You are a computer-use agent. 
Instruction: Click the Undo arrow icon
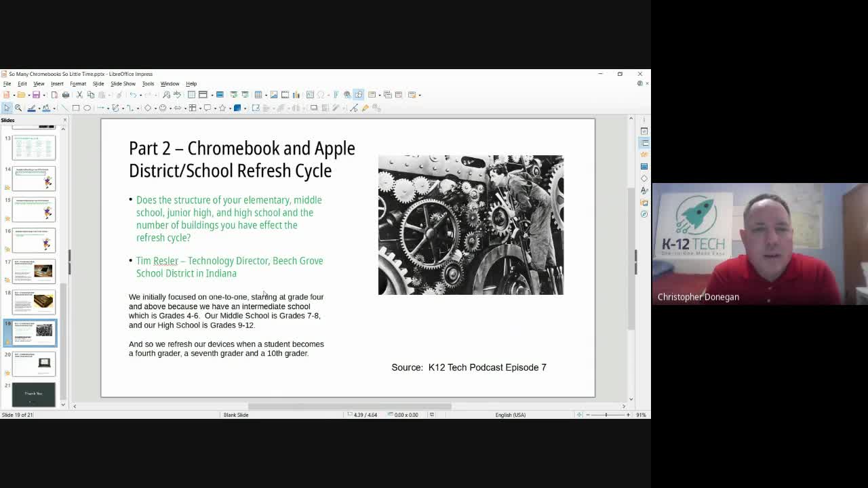133,95
